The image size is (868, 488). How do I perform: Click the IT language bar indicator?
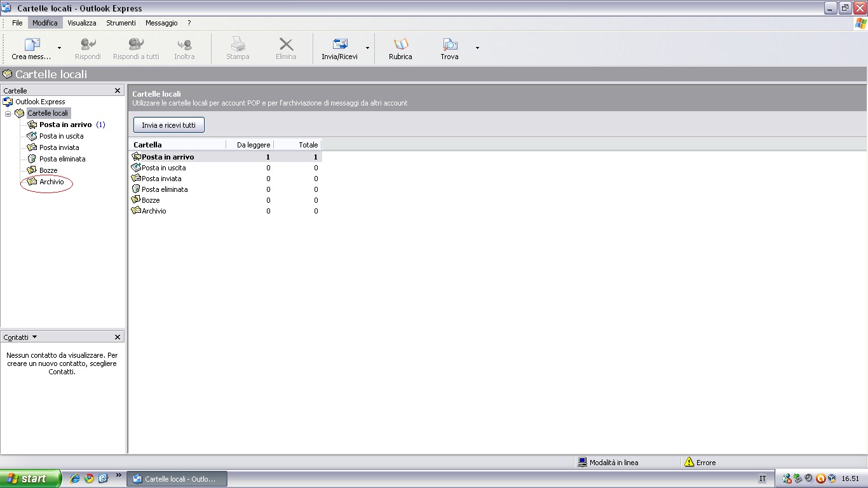pos(763,479)
